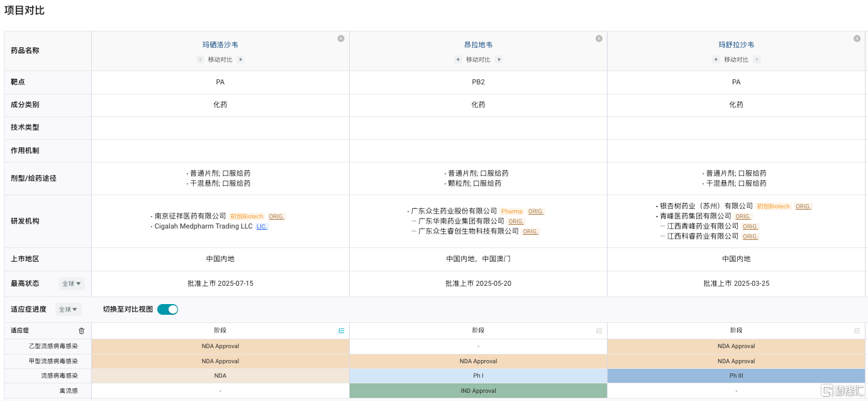This screenshot has width=868, height=401.
Task: Sort stages in the 昂拉地韦 column
Action: tap(599, 330)
